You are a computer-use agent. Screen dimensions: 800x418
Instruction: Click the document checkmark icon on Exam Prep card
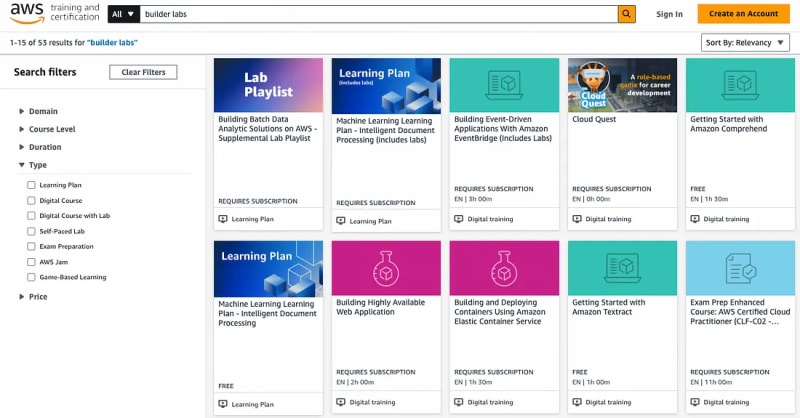[x=740, y=268]
